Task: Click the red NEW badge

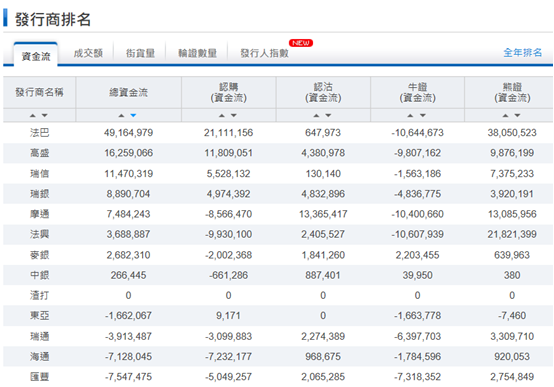Action: [x=301, y=43]
